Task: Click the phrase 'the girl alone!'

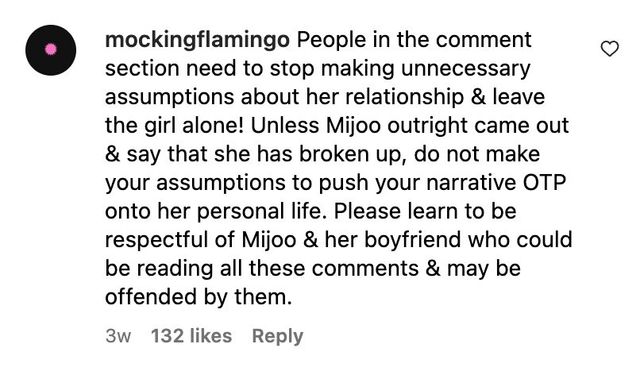Action: click(x=174, y=125)
